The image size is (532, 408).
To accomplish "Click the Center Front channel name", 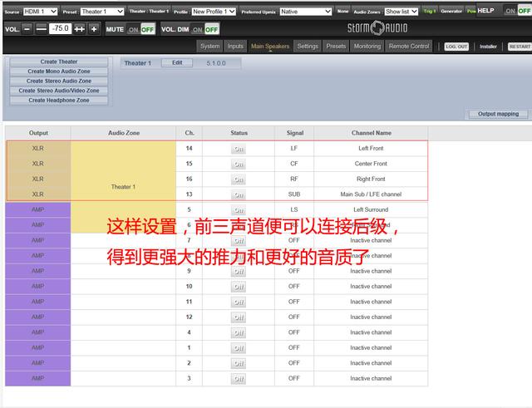I will click(371, 164).
